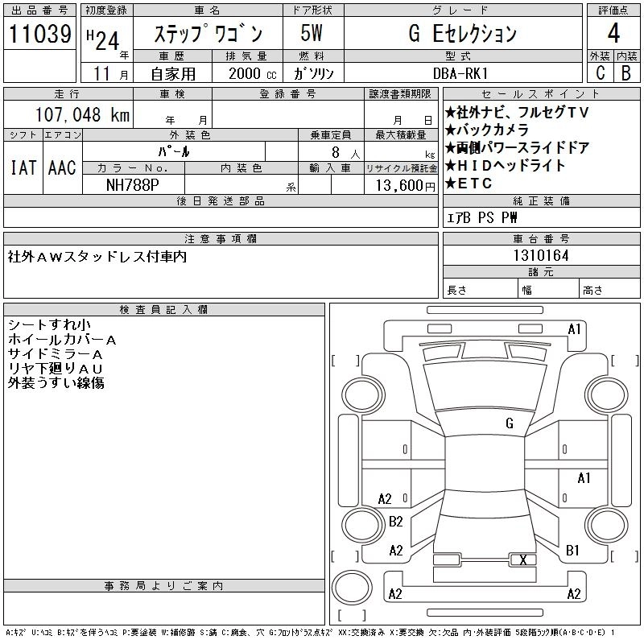Click the exterior grade C
The height and width of the screenshot is (644, 644).
point(600,72)
